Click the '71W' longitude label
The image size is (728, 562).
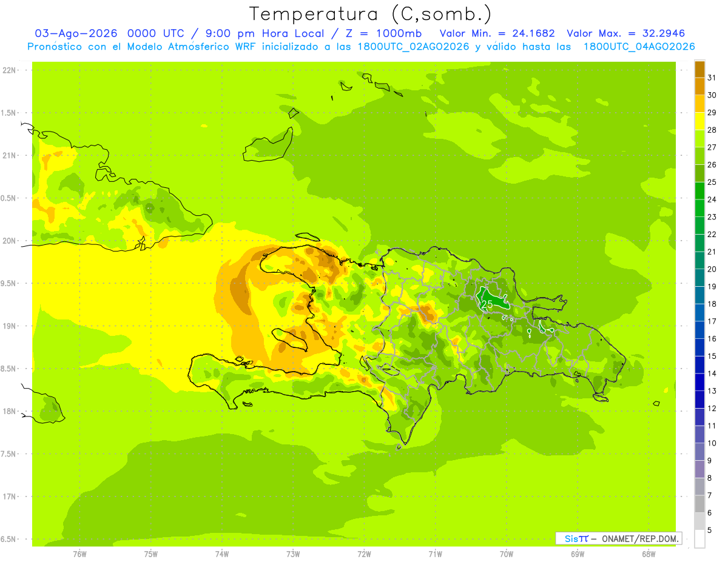pyautogui.click(x=435, y=554)
